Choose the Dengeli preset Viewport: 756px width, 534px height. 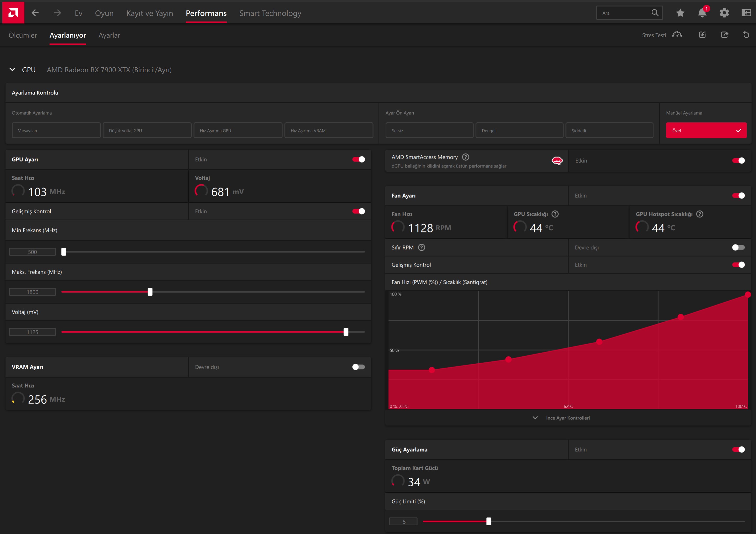(x=519, y=130)
